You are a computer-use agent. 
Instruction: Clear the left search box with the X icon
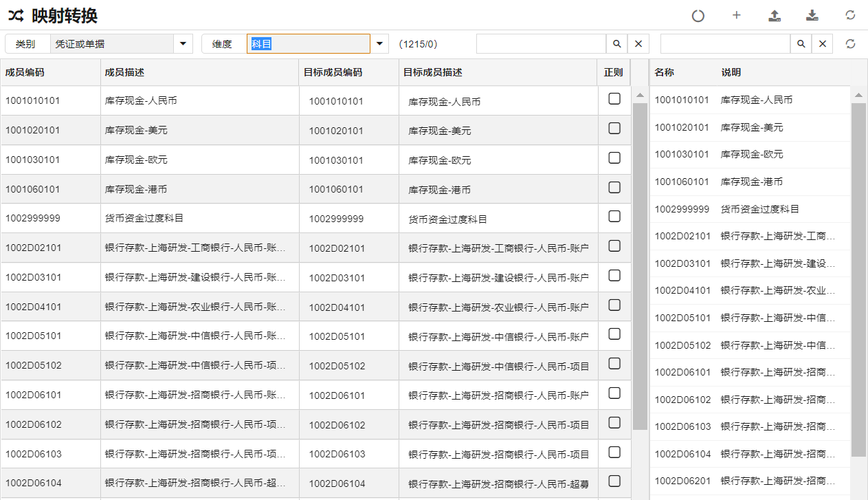pyautogui.click(x=638, y=44)
